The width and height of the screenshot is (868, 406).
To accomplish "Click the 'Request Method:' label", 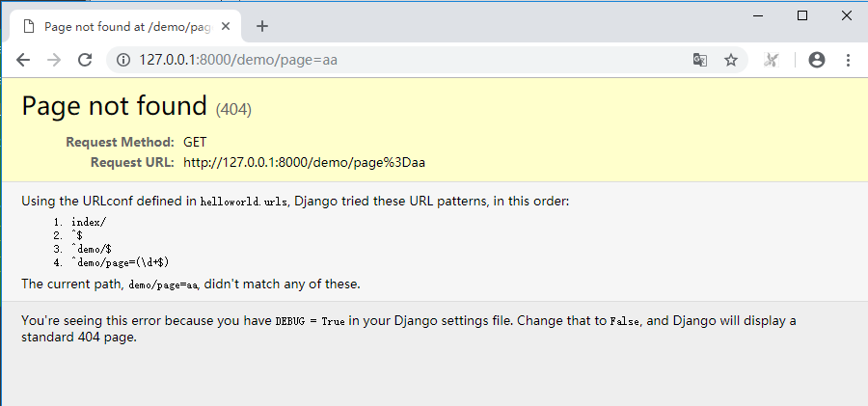I will 121,143.
